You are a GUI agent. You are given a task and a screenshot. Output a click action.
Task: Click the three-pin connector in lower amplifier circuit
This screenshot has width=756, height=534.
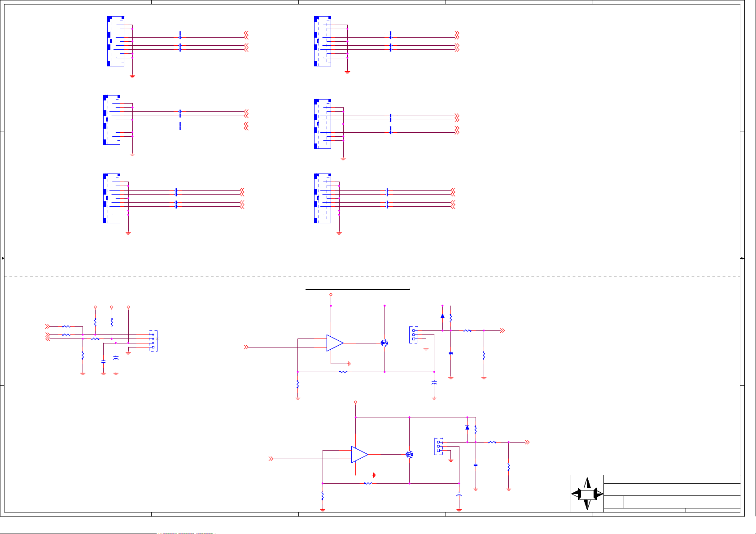438,446
